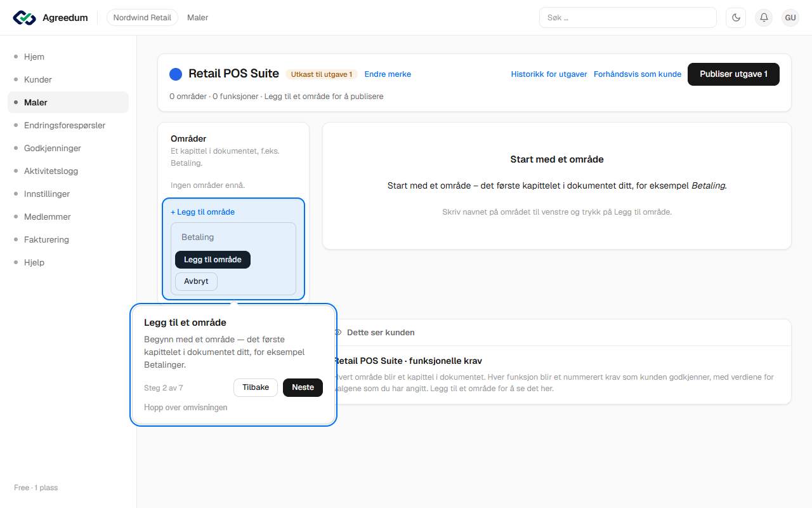Toggle dark mode moon icon
812x508 pixels.
736,18
